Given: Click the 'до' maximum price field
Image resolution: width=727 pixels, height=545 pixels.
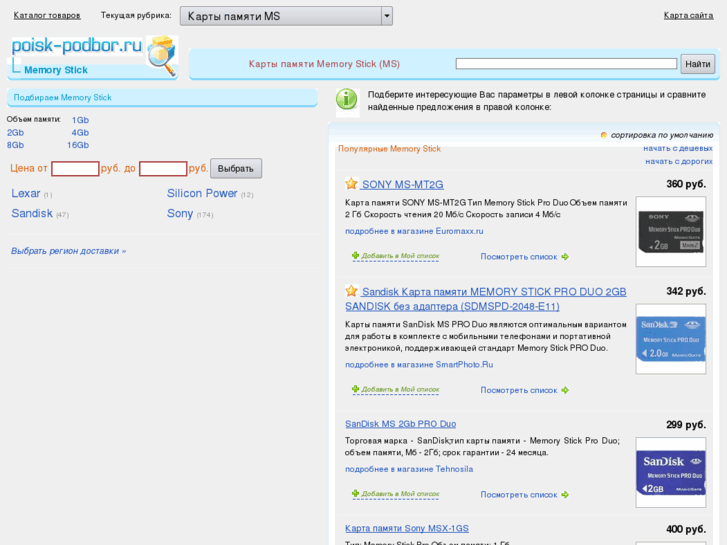Looking at the screenshot, I should 163,168.
